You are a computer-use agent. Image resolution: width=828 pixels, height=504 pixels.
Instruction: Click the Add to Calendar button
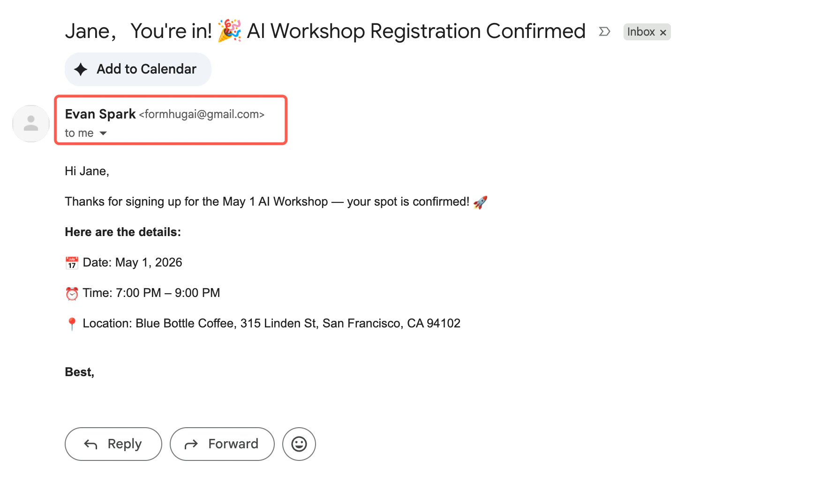pyautogui.click(x=138, y=69)
